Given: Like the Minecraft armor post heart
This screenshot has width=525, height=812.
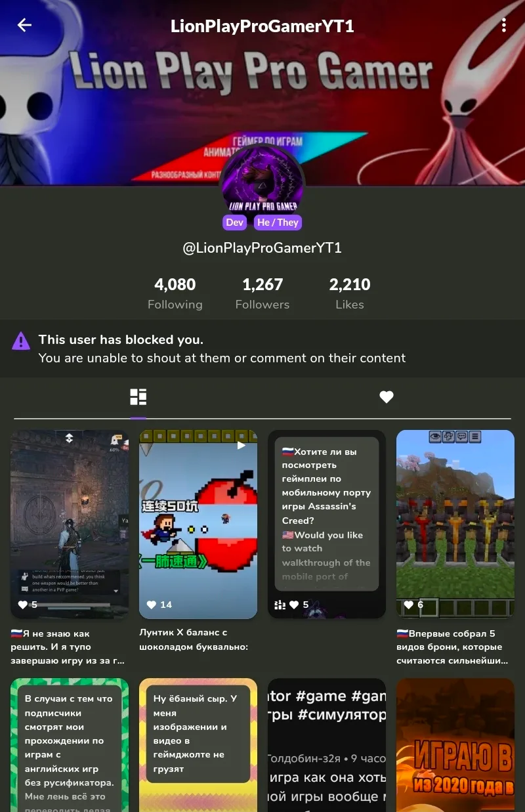Looking at the screenshot, I should [409, 605].
